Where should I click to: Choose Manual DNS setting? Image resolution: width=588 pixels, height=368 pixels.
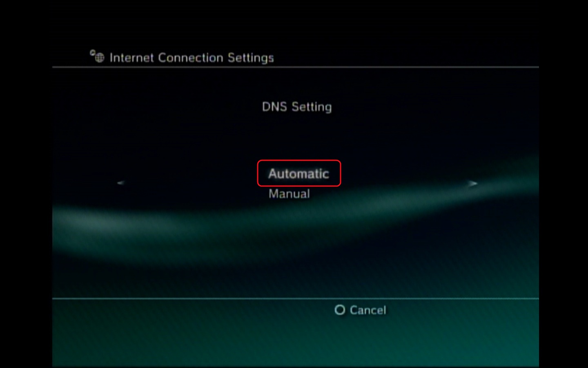point(289,194)
